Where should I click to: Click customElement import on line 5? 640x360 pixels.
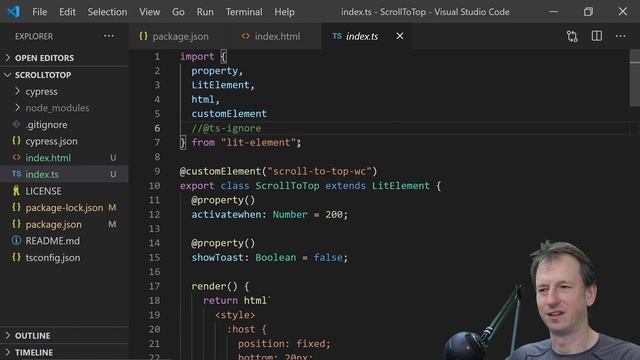[x=229, y=113]
